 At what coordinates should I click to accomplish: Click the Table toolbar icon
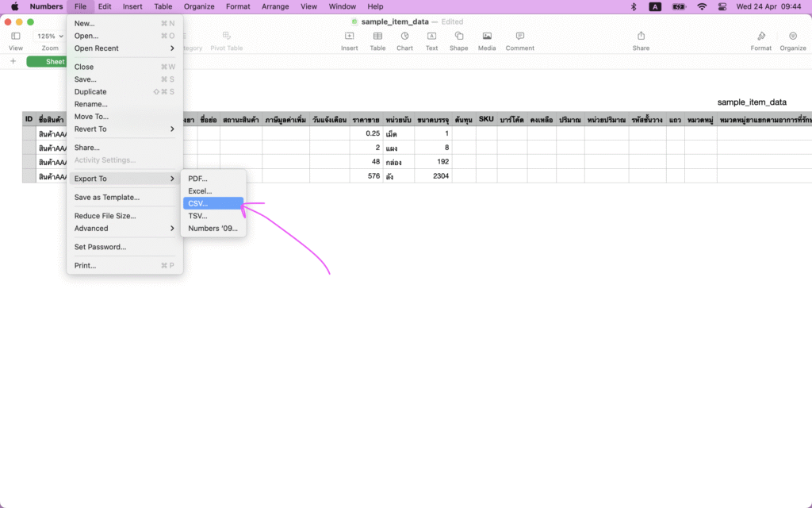(377, 37)
